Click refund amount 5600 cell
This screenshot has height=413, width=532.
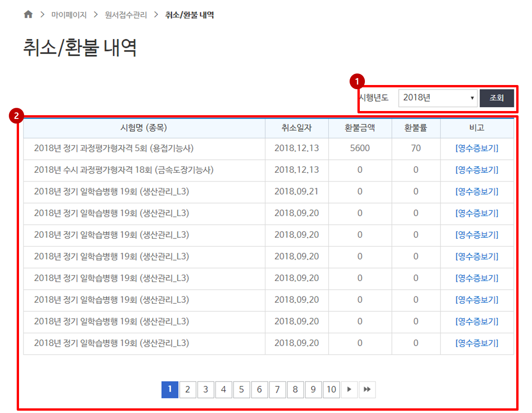[360, 148]
